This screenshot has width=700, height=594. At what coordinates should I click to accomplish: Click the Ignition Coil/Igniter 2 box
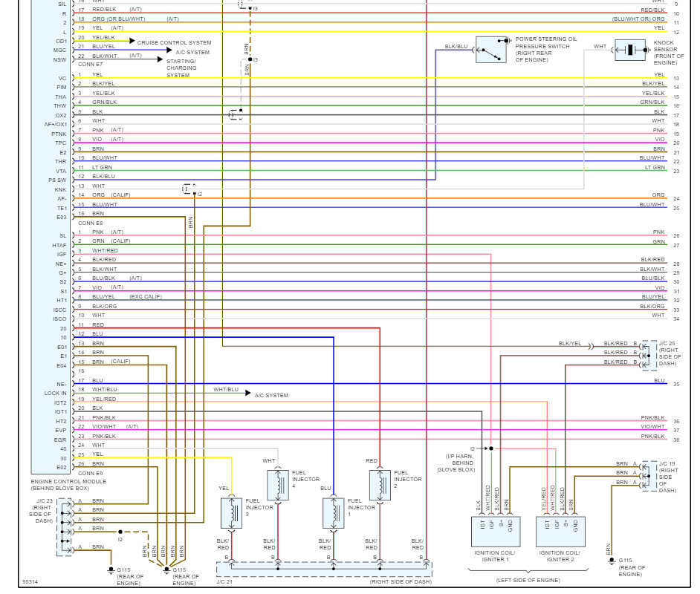pyautogui.click(x=560, y=532)
